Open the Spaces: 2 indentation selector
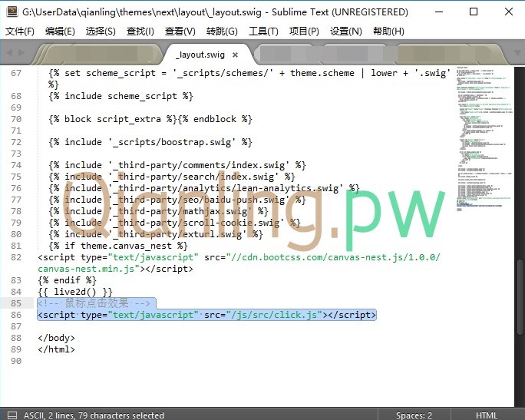The image size is (525, 420). coord(414,415)
